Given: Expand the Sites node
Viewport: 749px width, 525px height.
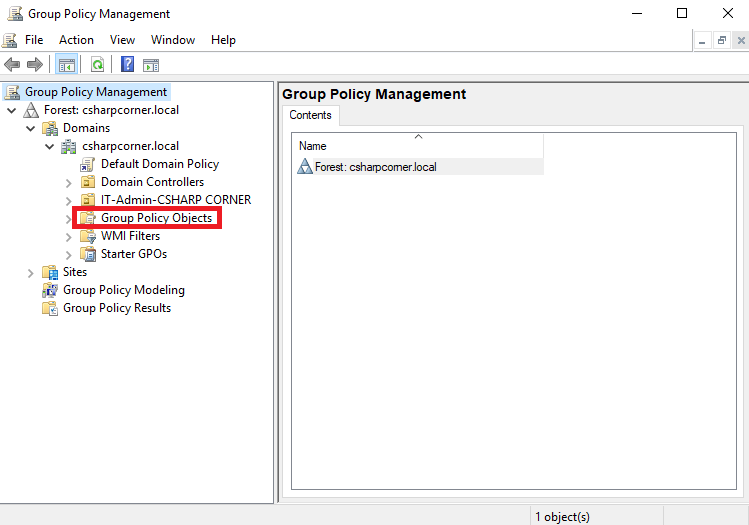Looking at the screenshot, I should [x=31, y=273].
